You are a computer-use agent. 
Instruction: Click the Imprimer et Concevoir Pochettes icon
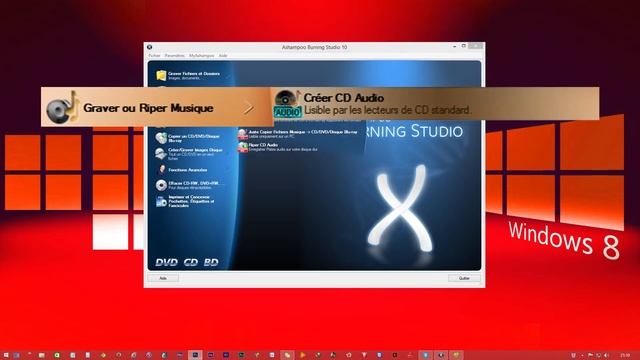pyautogui.click(x=161, y=201)
